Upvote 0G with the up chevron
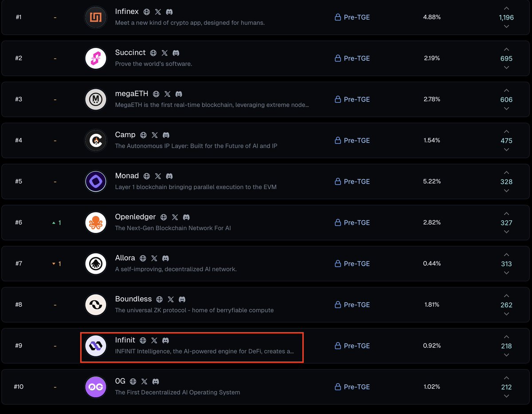 coord(506,378)
